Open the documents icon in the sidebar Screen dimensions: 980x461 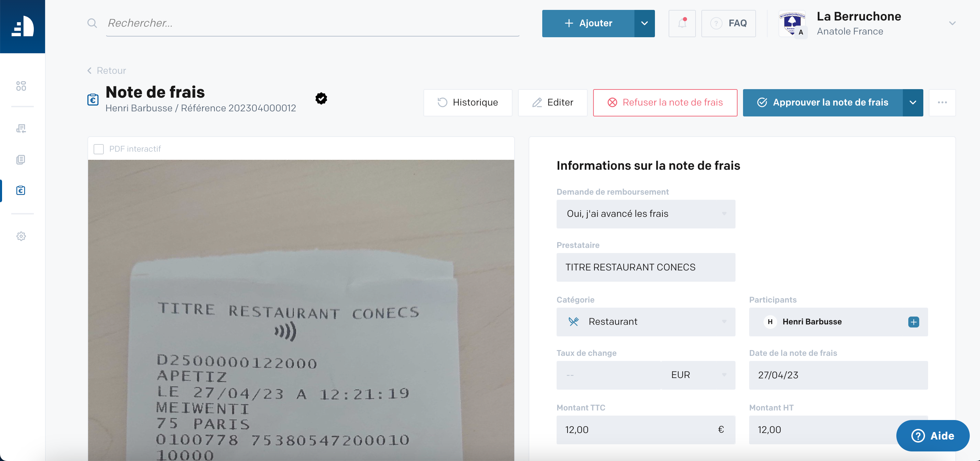point(21,160)
